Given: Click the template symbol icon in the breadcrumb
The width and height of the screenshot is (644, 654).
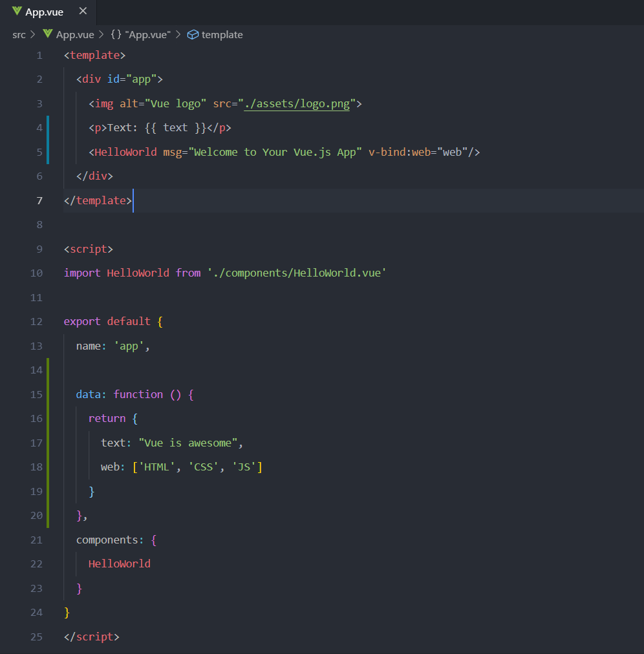Looking at the screenshot, I should tap(192, 34).
